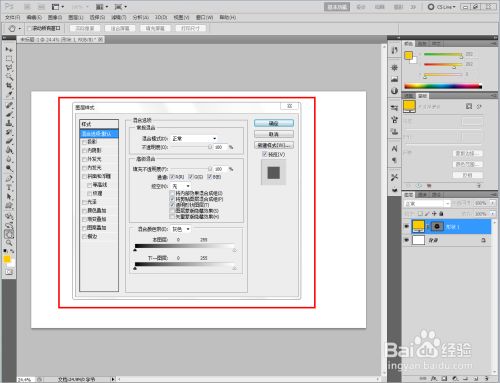Click the 基本功能 workspace button
This screenshot has width=500, height=383.
pyautogui.click(x=337, y=7)
